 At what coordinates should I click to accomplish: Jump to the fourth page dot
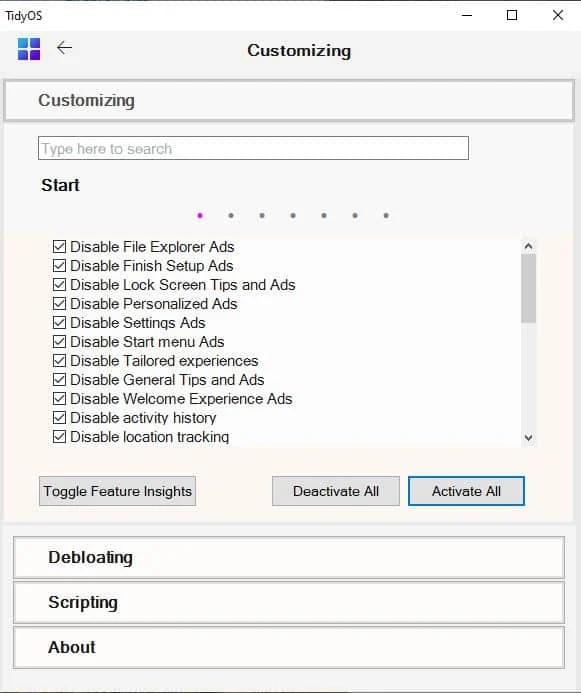pyautogui.click(x=293, y=216)
